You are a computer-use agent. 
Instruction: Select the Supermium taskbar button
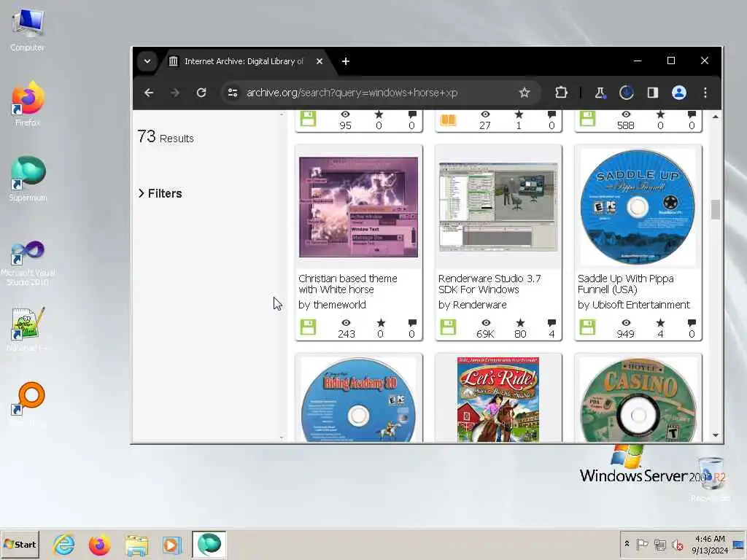click(x=209, y=545)
